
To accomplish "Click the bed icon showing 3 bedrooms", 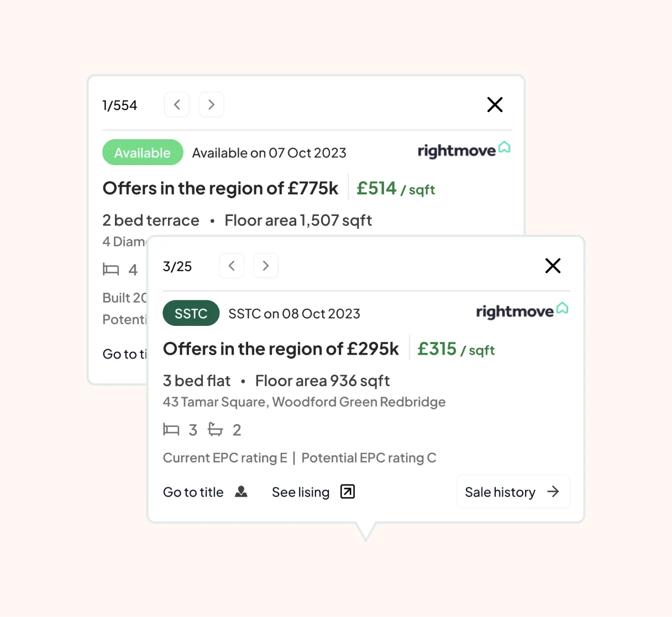I will (x=172, y=430).
